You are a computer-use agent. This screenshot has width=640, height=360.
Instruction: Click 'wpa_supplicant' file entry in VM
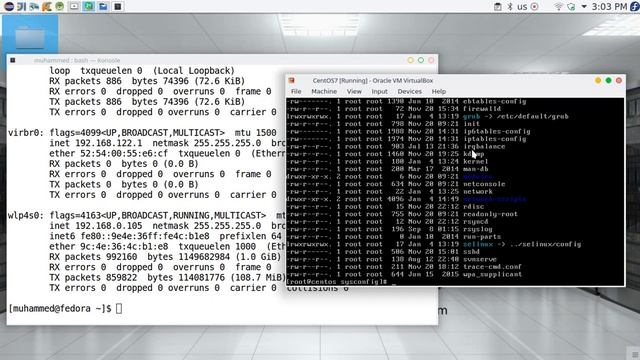(493, 274)
